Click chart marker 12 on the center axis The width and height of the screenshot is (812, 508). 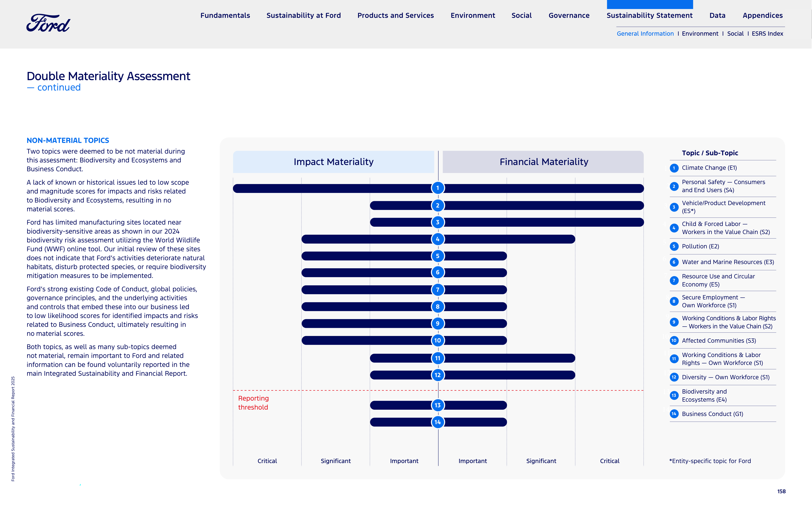pos(438,375)
